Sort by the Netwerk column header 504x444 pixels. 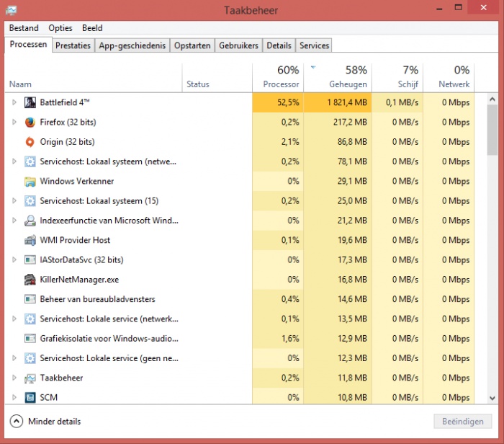click(449, 78)
